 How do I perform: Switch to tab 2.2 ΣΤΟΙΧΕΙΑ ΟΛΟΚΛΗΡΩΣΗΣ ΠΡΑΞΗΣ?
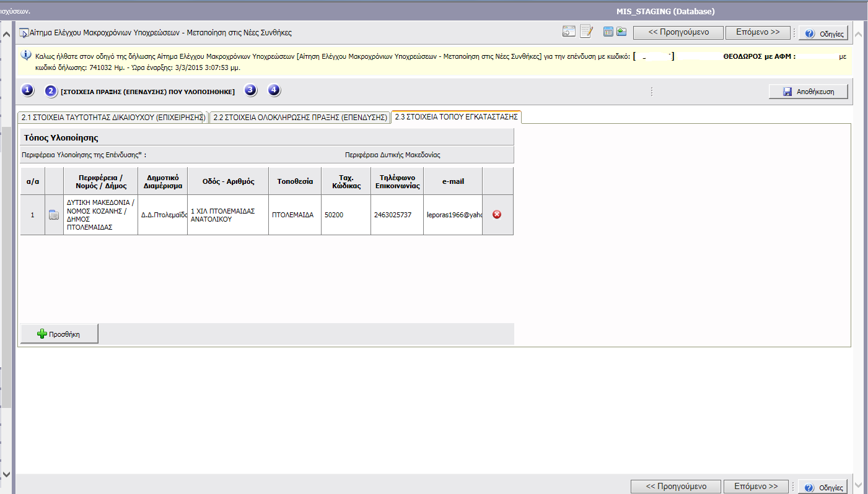coord(300,117)
